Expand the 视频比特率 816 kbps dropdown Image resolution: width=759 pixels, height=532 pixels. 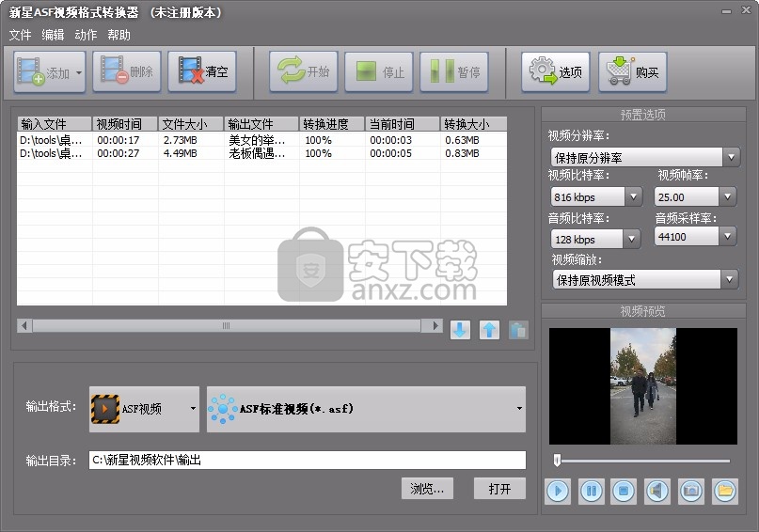point(633,196)
